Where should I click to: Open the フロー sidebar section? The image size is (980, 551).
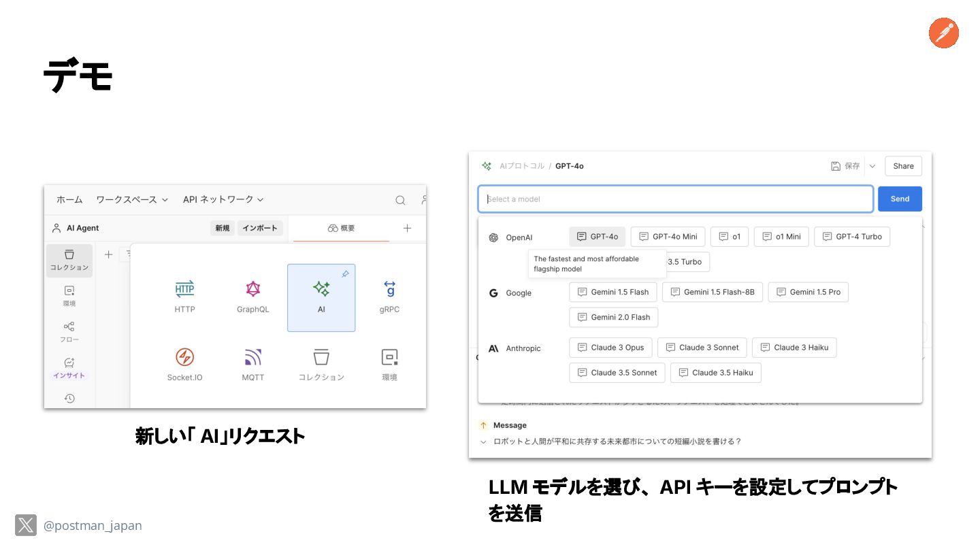[69, 332]
